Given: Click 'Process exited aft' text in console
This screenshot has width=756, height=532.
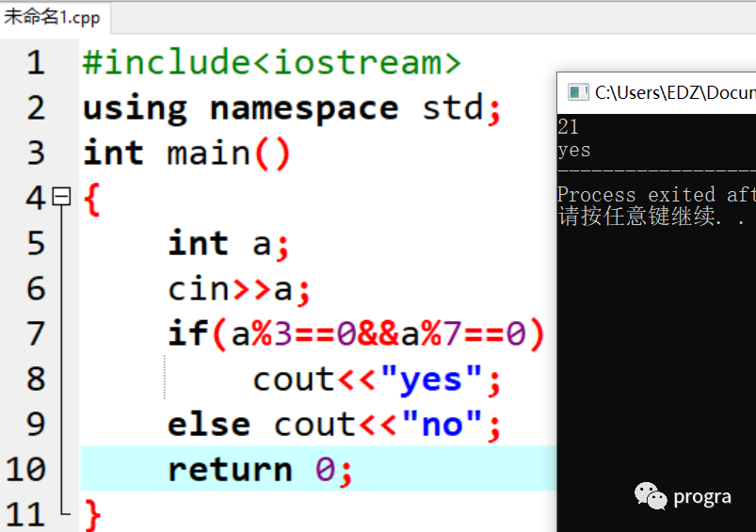Looking at the screenshot, I should pos(656,195).
